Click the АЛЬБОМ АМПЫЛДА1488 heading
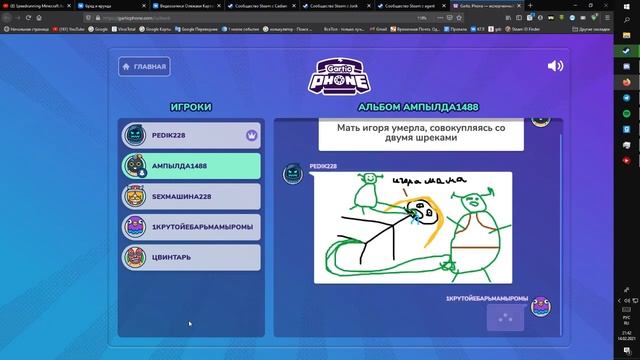 click(418, 107)
